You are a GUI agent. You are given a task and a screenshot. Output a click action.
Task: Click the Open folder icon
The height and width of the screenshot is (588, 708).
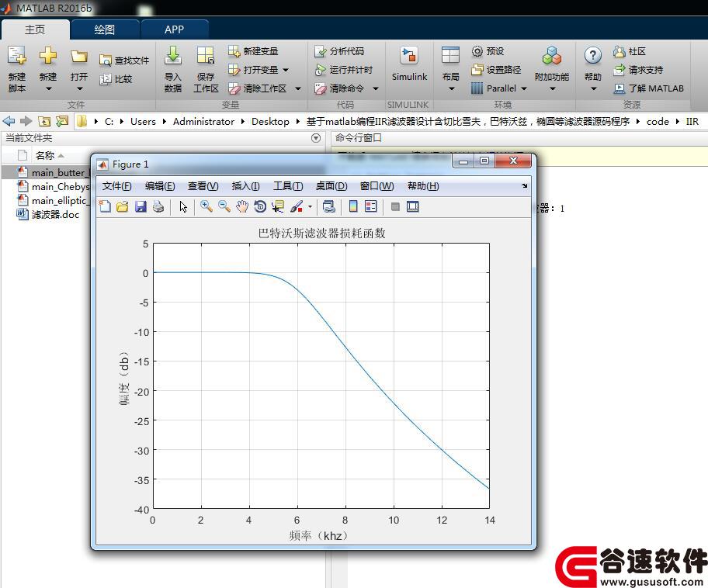(x=79, y=57)
